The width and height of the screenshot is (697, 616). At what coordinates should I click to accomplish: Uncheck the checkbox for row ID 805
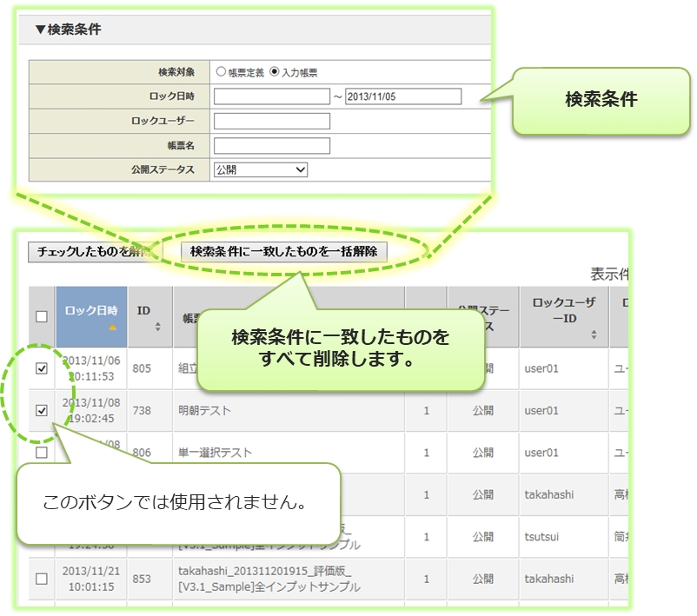42,368
